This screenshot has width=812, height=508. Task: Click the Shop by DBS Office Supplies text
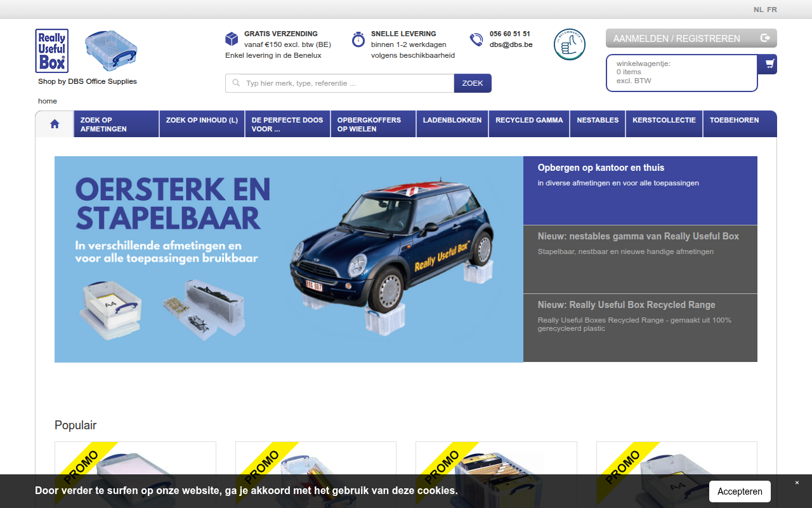pyautogui.click(x=88, y=81)
